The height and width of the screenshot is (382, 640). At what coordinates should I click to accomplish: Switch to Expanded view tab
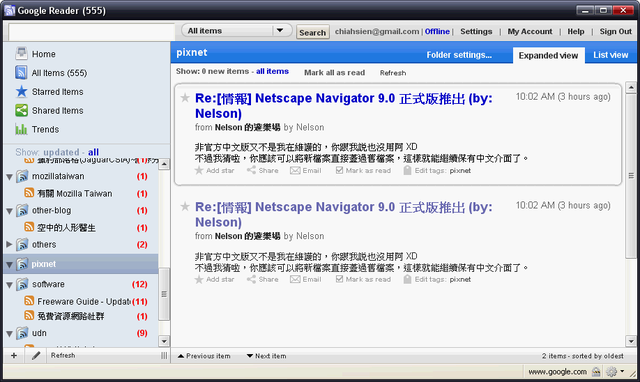click(548, 55)
